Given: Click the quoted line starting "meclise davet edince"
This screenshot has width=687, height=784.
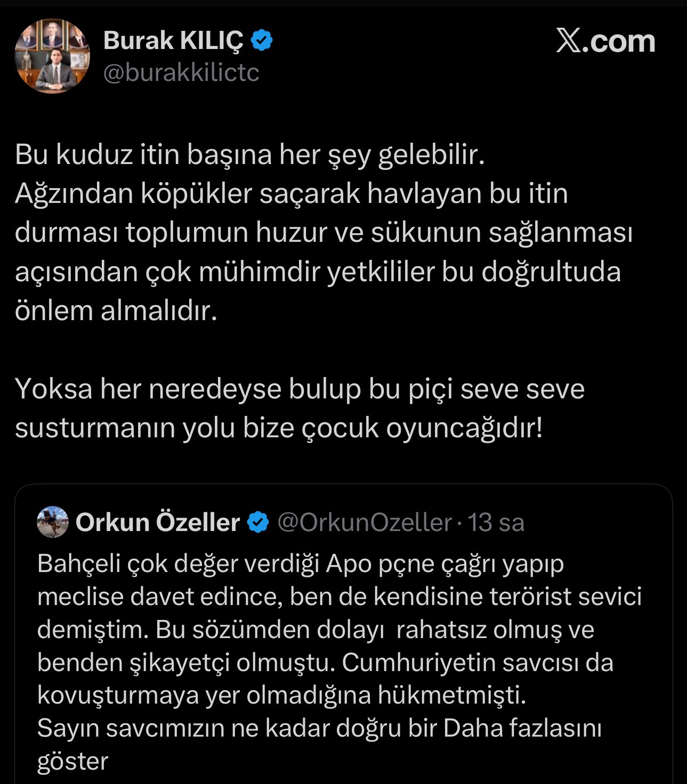Looking at the screenshot, I should coord(339,597).
